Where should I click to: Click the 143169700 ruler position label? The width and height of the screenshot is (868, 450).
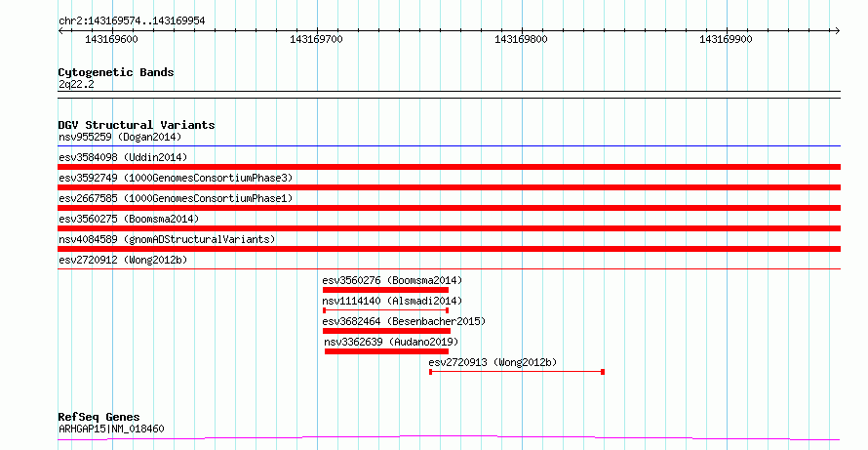tap(316, 39)
